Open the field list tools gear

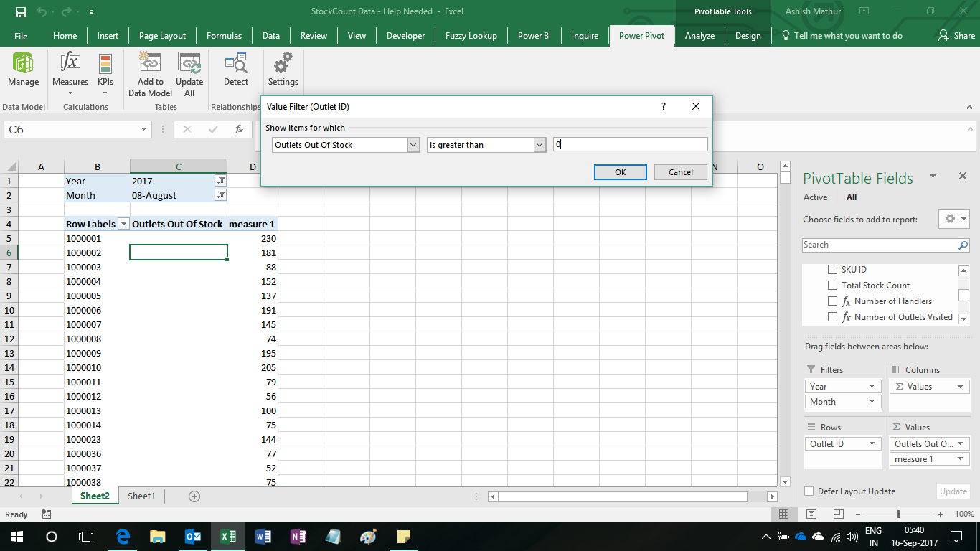pos(954,219)
